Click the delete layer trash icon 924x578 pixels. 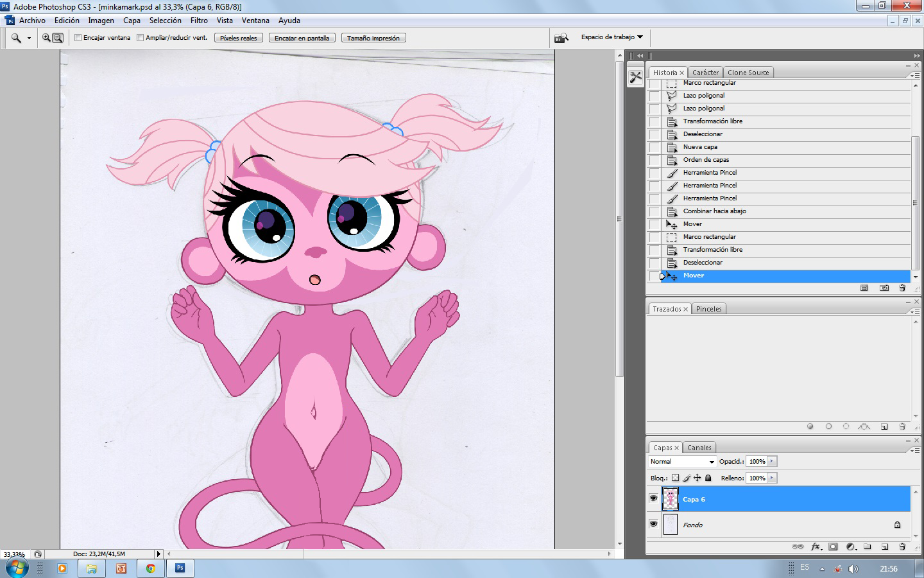click(x=902, y=547)
